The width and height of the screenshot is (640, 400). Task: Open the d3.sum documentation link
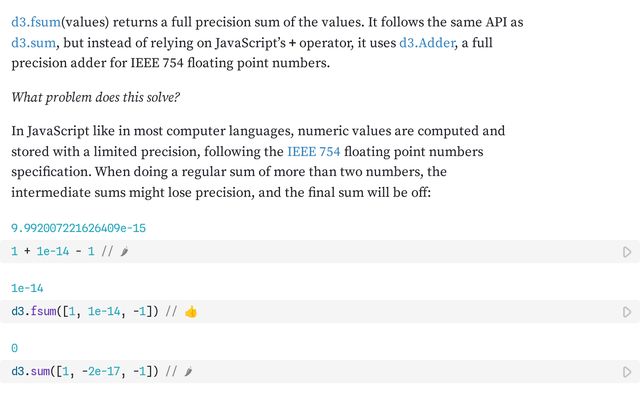tap(34, 43)
